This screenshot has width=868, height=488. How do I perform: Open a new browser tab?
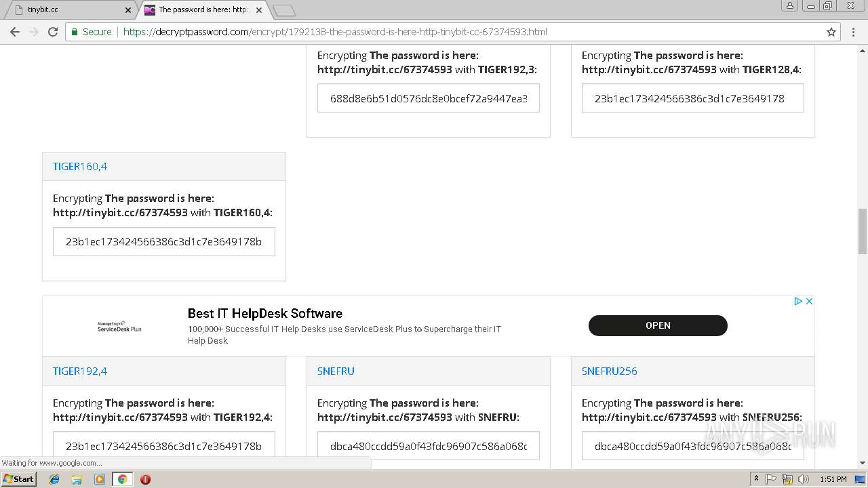(x=284, y=10)
